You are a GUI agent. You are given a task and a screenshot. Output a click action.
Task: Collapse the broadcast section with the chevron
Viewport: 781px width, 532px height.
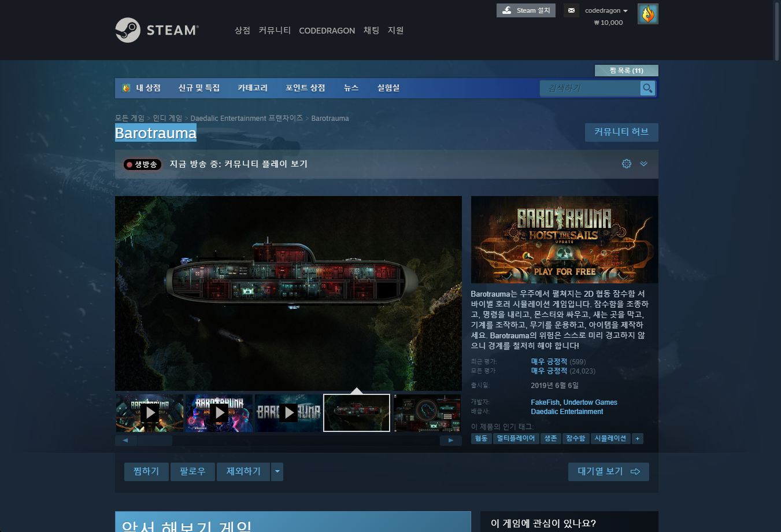[x=643, y=164]
